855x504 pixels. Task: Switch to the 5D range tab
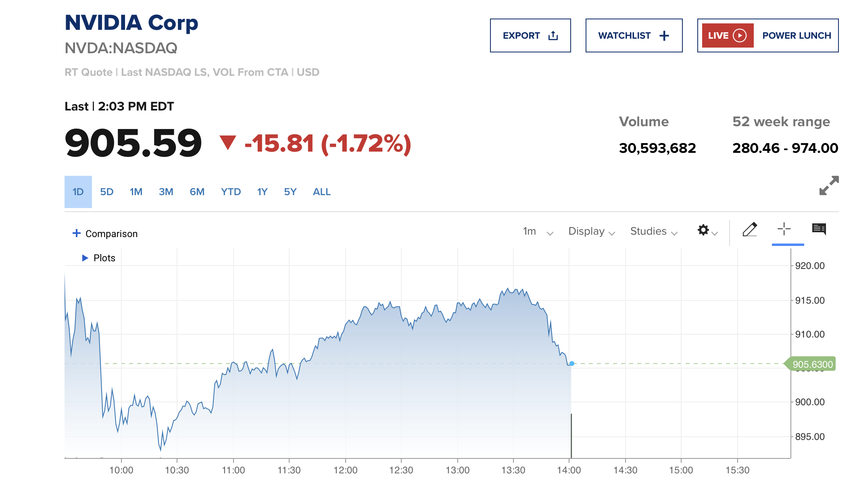click(x=107, y=192)
